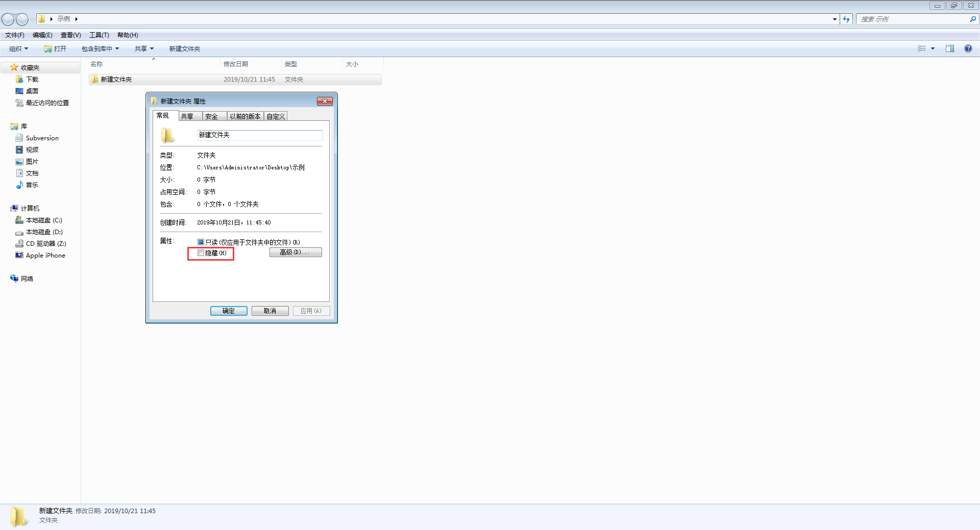
Task: Sort by Date modified column header
Action: click(251, 64)
